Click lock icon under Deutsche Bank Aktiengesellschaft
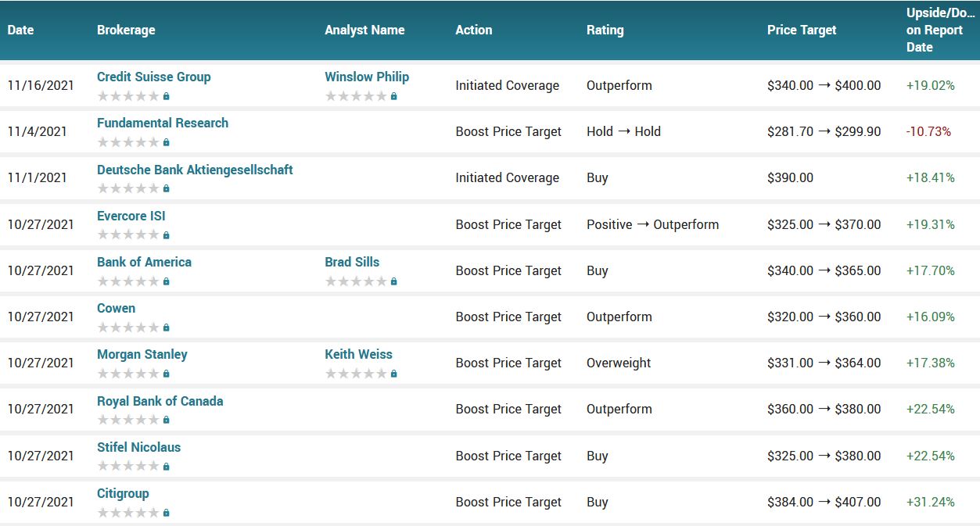The image size is (980, 526). pyautogui.click(x=166, y=188)
